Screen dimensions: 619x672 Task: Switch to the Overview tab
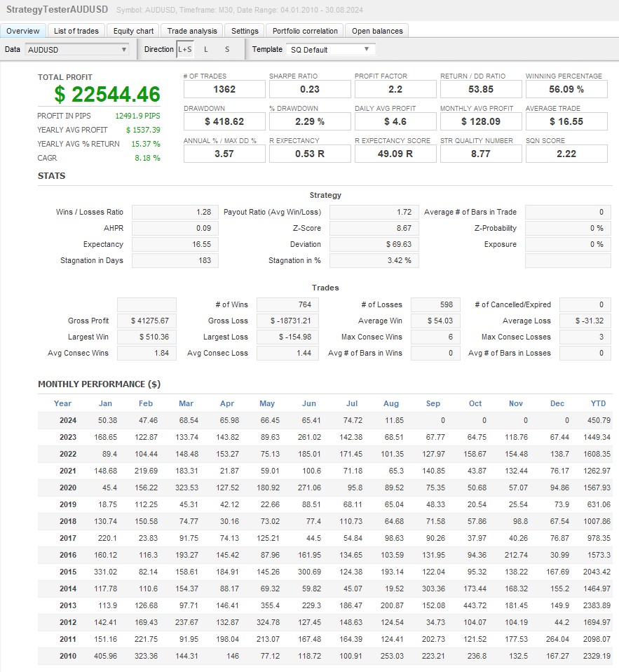coord(22,31)
